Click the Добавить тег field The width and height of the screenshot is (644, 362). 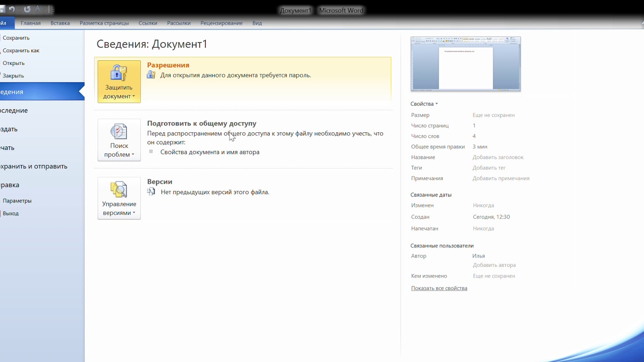(x=489, y=168)
